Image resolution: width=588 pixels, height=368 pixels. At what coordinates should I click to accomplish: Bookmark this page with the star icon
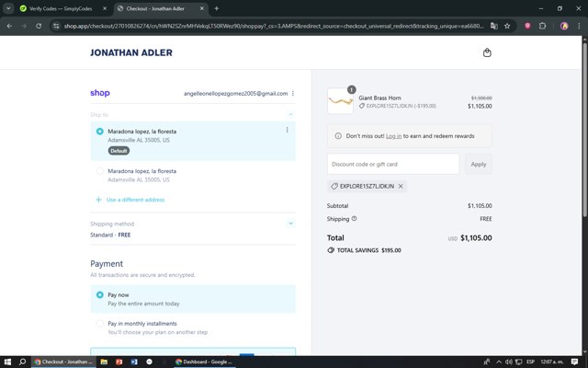pyautogui.click(x=507, y=26)
